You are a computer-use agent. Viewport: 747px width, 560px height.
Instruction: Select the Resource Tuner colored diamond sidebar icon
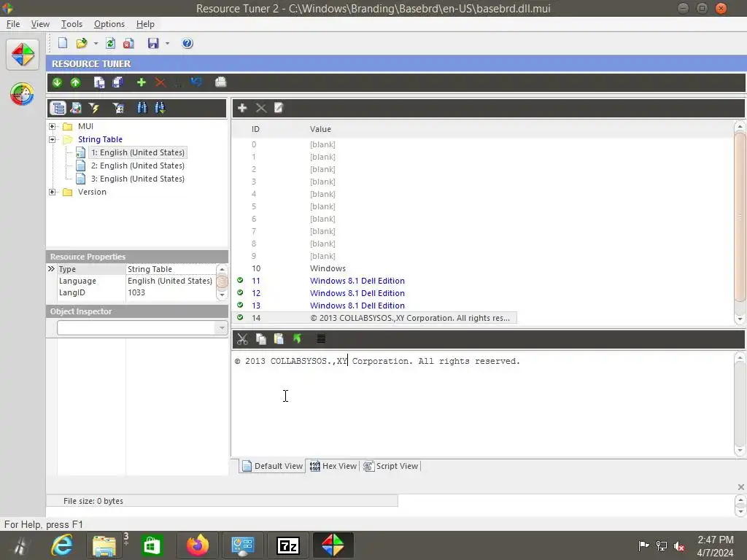tap(23, 55)
